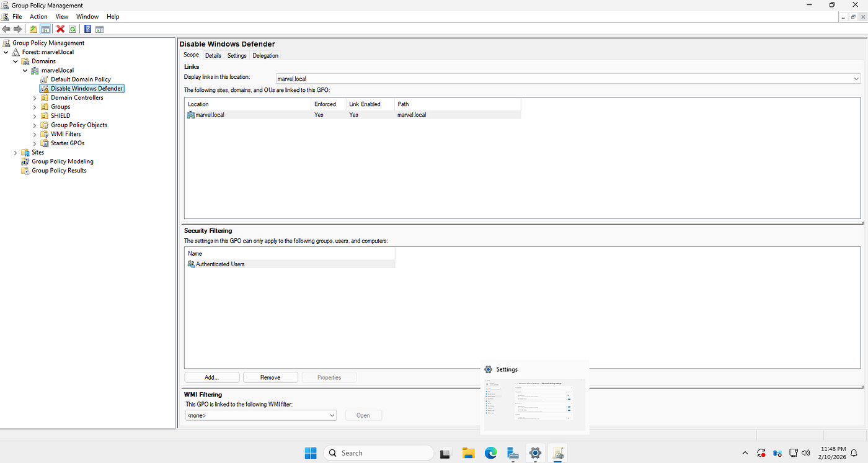Image resolution: width=868 pixels, height=463 pixels.
Task: Click the Refresh toolbar icon
Action: [x=73, y=29]
